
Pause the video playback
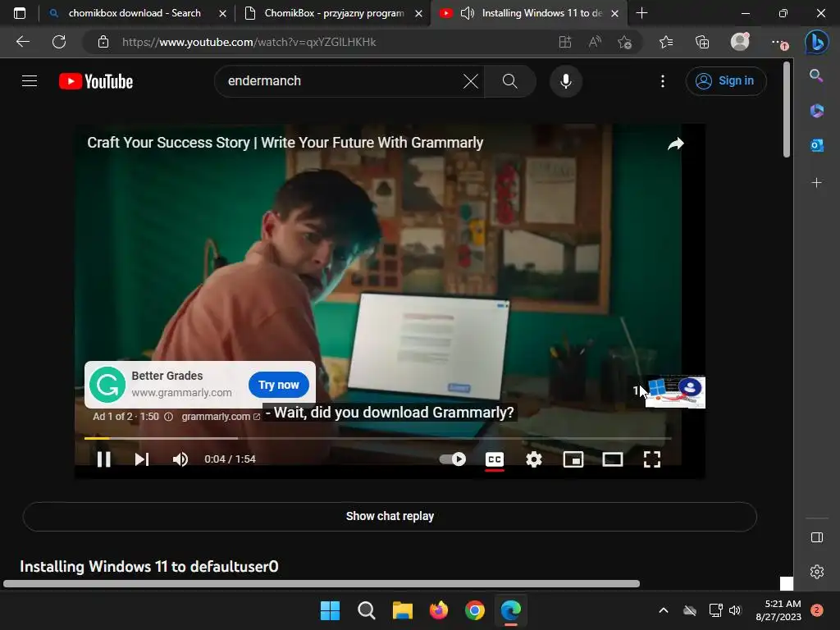pyautogui.click(x=104, y=459)
